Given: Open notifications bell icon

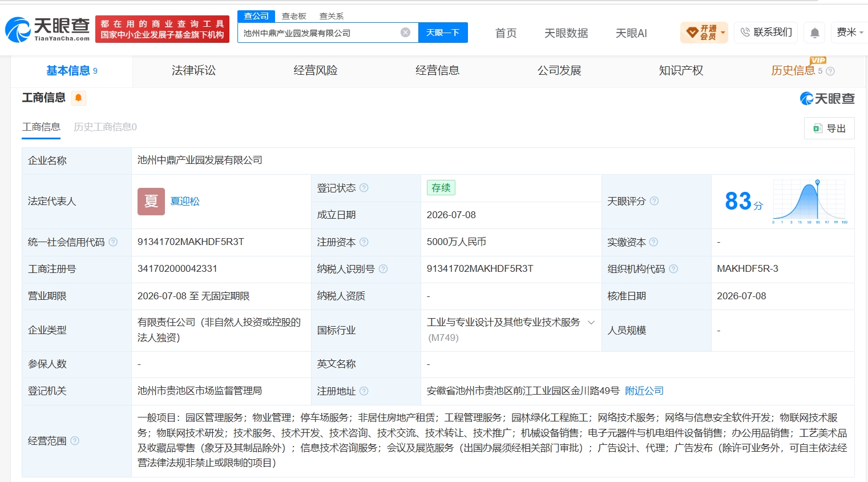Looking at the screenshot, I should click(815, 33).
